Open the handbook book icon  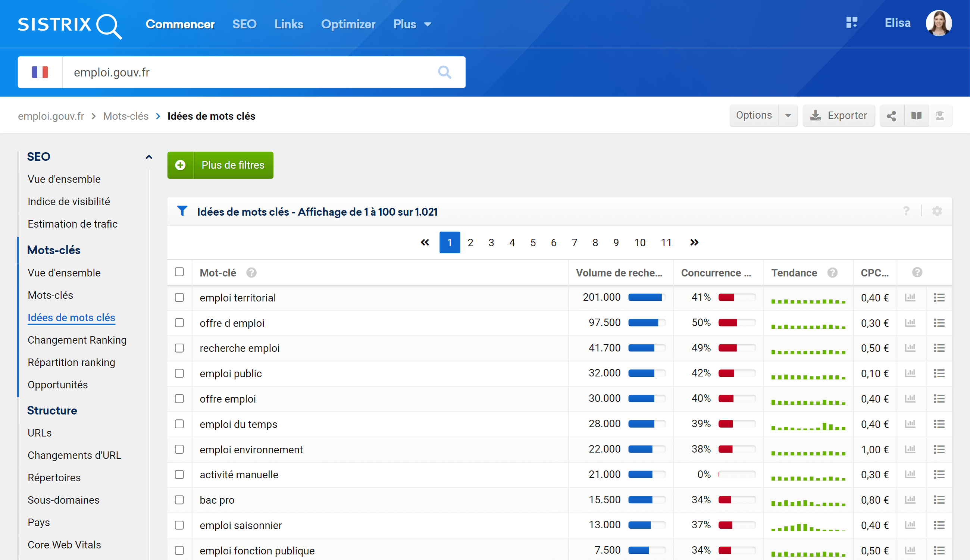click(x=916, y=116)
